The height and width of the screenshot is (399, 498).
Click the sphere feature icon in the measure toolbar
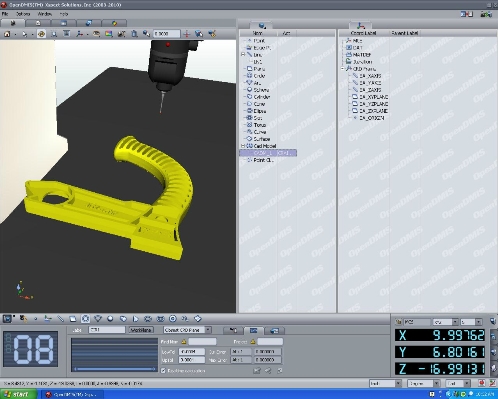[x=110, y=319]
